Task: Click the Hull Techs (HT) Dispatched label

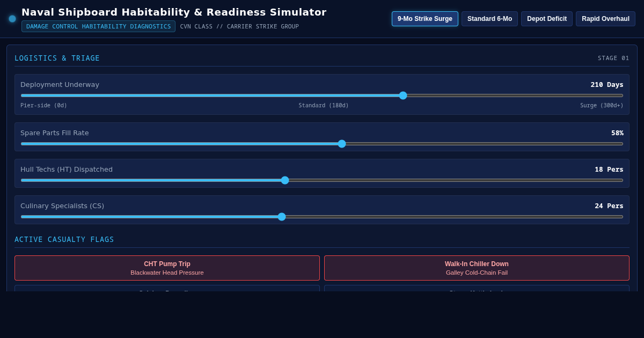Action: pos(67,169)
